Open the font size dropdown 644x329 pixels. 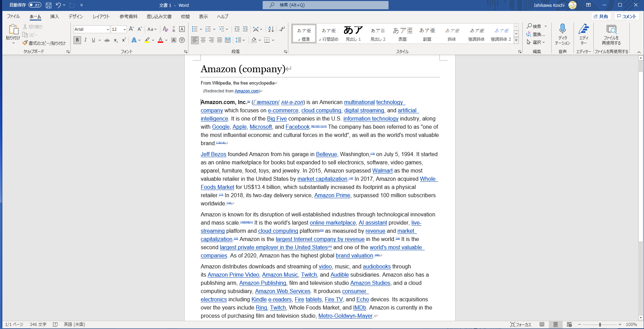[x=124, y=29]
